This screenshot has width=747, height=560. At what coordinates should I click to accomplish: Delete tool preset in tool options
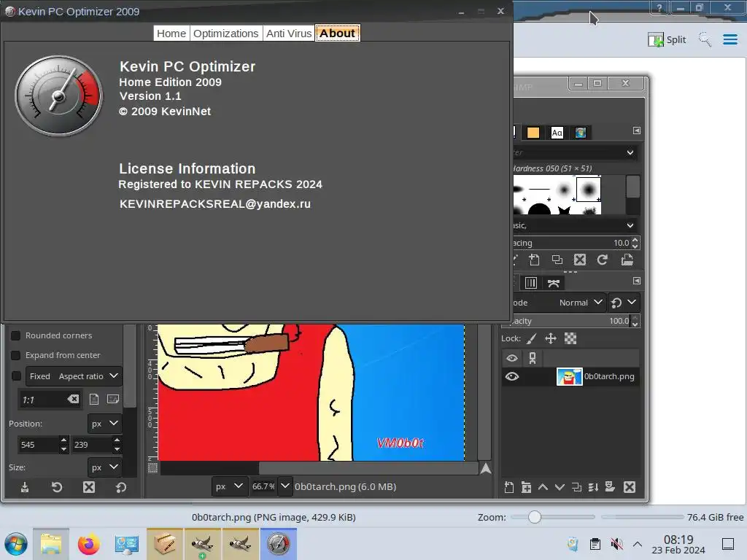click(89, 487)
